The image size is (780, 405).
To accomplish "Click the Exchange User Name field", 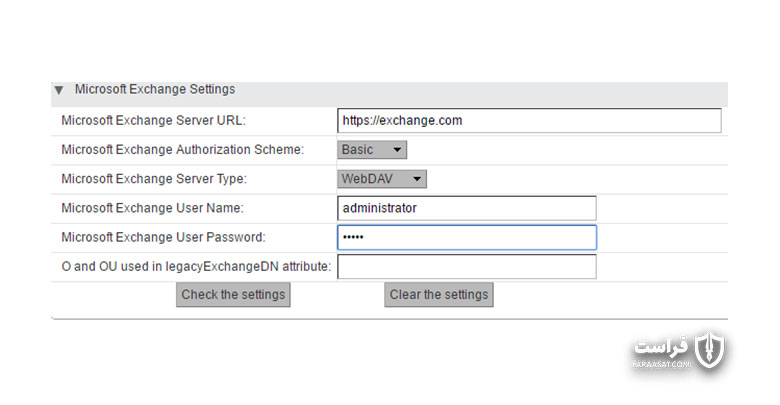I will [x=467, y=208].
